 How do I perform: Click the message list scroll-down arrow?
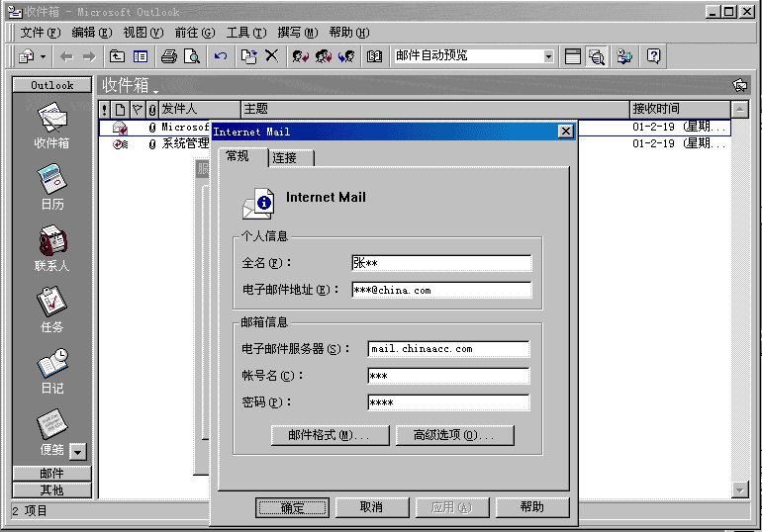(x=739, y=490)
